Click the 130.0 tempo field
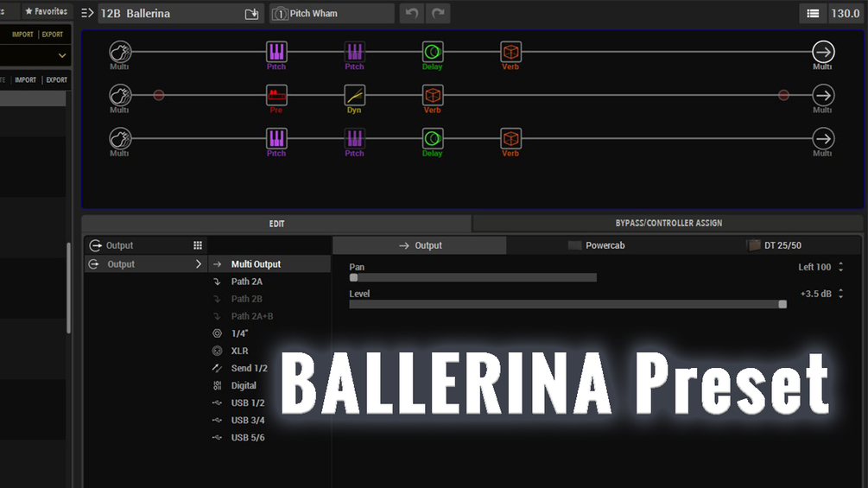The image size is (868, 488). [846, 13]
